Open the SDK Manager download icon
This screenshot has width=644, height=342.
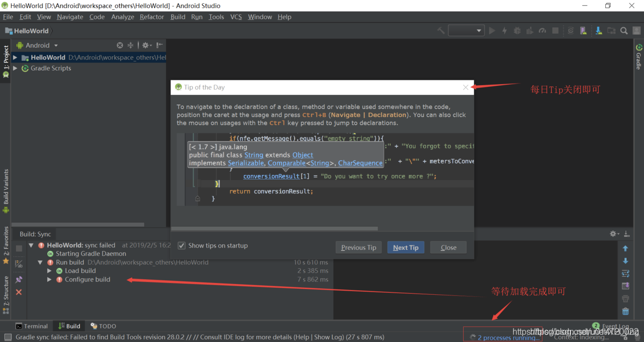pos(598,31)
